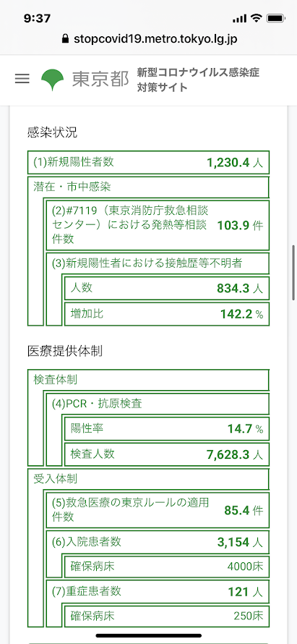Select (5)救急医療の東京ルールの適用件数 cell

point(158,509)
